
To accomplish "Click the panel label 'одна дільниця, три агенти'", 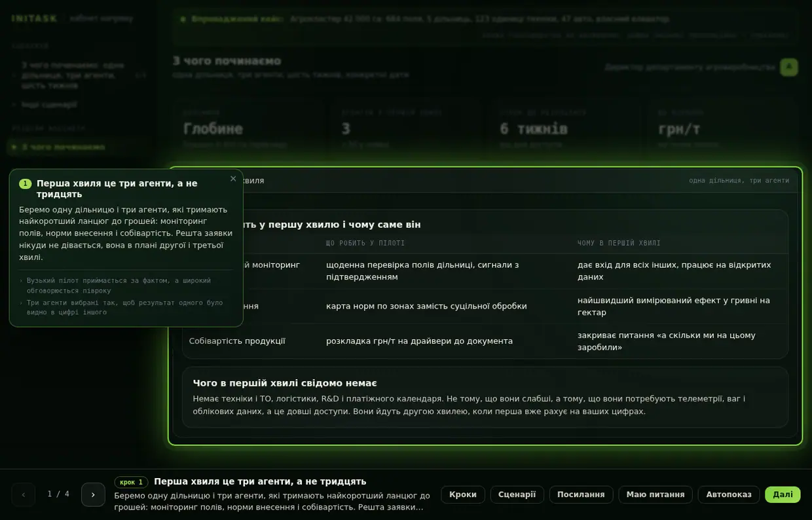I will [x=739, y=181].
